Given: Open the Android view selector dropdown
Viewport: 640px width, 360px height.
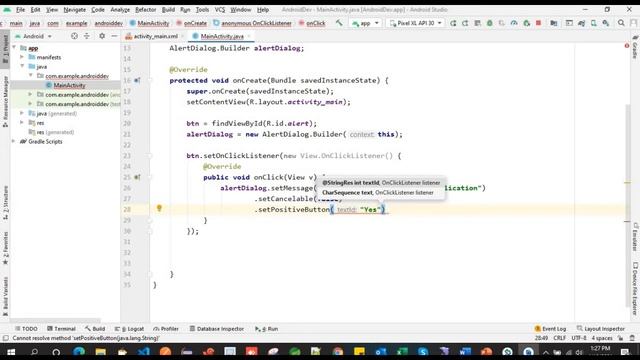Looking at the screenshot, I should point(33,36).
